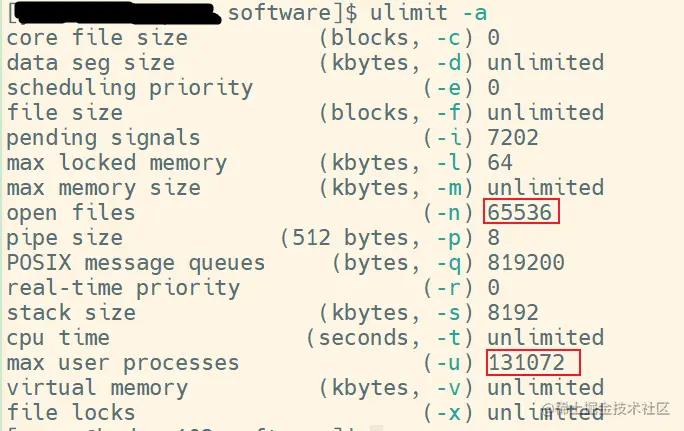This screenshot has height=431, width=684.
Task: Click the 'max locked memory' label
Action: pos(117,163)
